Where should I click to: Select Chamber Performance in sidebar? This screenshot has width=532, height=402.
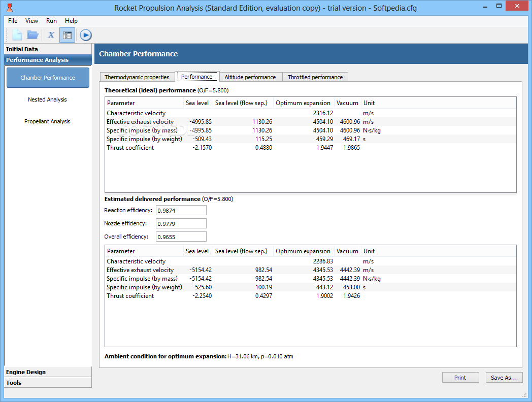coord(48,78)
